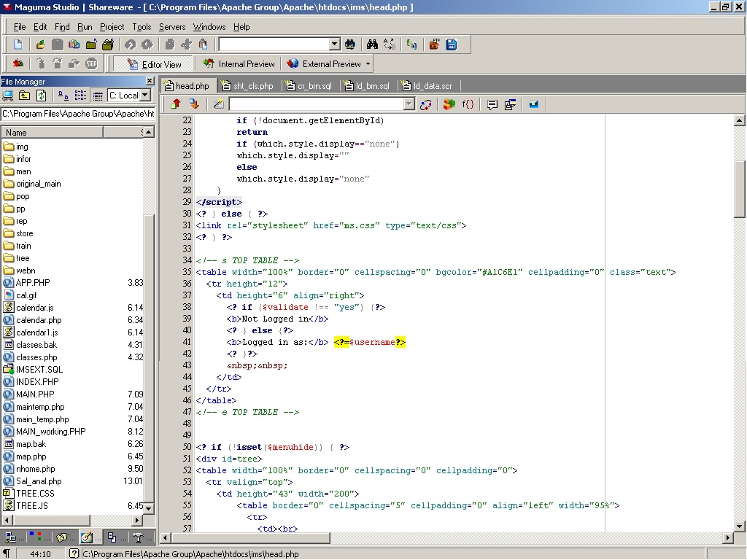Screen dimensions: 747x560
Task: Click the orange down-arrow icon in editor toolbar
Action: [x=194, y=104]
